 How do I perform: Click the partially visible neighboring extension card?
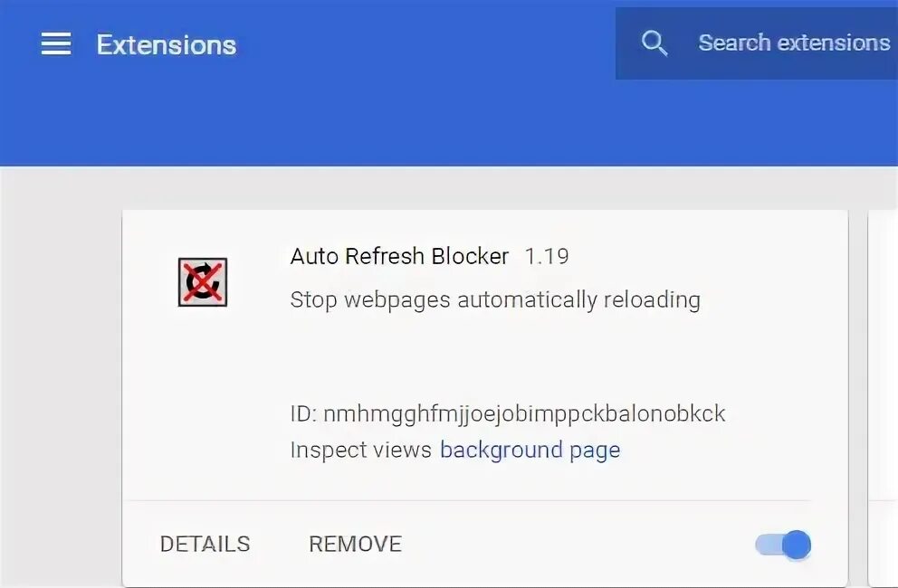[x=883, y=398]
